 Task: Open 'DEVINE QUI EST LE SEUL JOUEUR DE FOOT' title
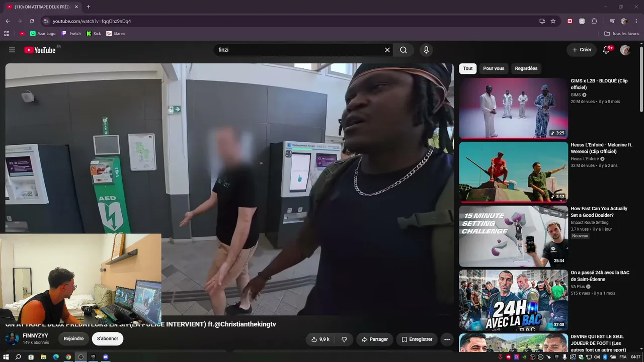(598, 343)
